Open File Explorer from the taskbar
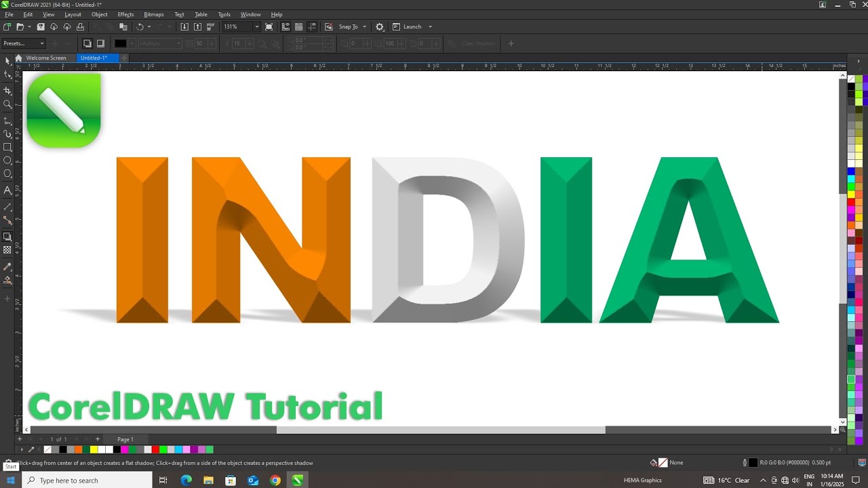This screenshot has height=488, width=868. coord(209,480)
